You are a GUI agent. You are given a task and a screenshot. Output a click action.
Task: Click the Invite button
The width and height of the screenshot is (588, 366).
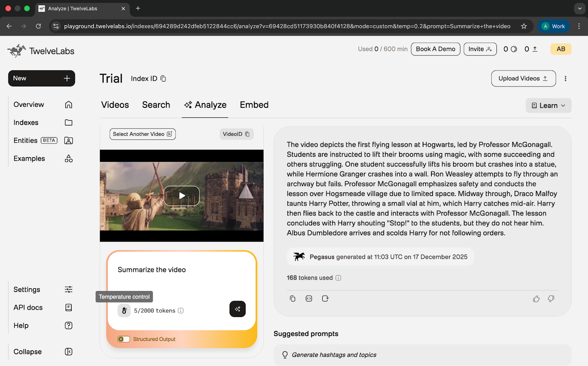coord(480,49)
